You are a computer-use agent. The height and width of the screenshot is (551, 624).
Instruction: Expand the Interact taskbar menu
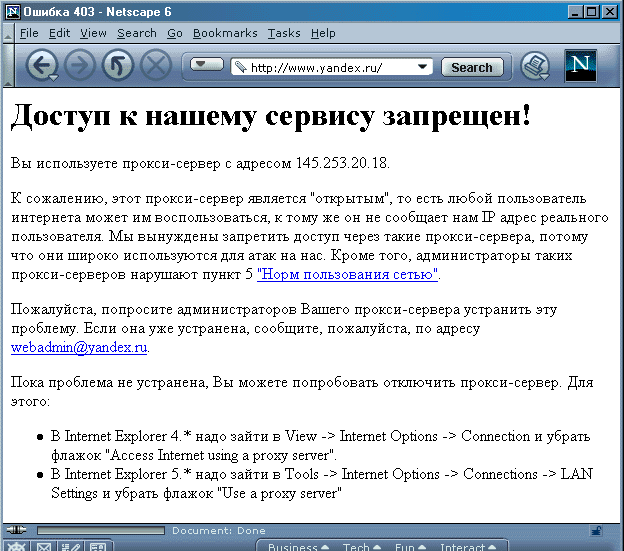(x=468, y=547)
